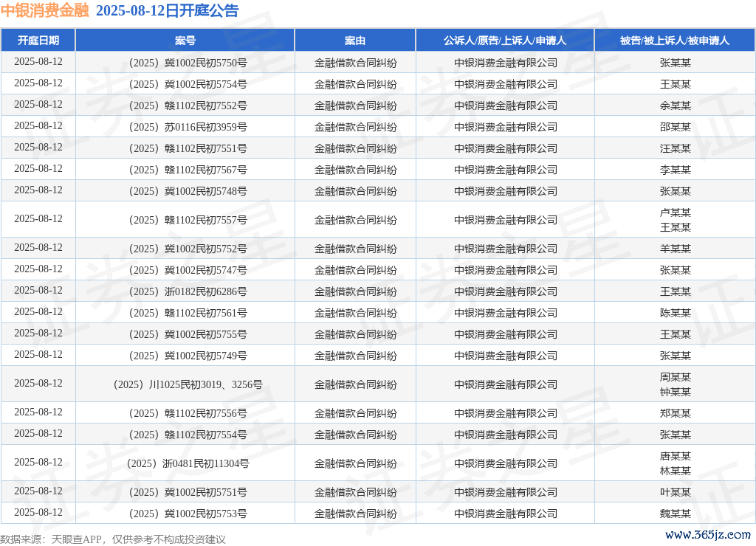Select defendant name 魏某某 in last row
Viewport: 756px width, 546px height.
675,514
